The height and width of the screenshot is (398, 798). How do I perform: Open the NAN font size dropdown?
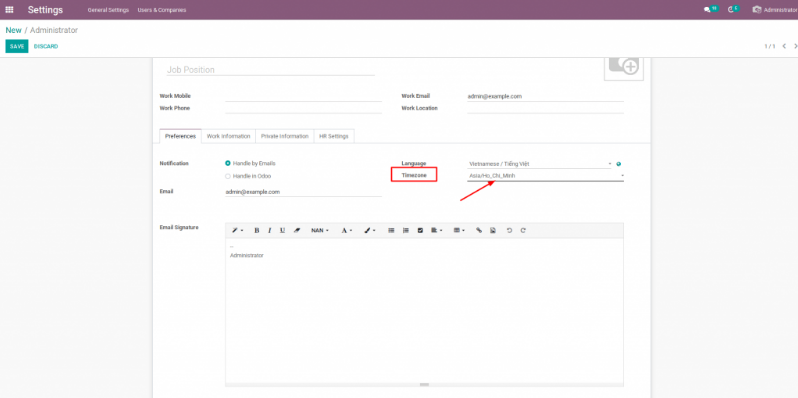pyautogui.click(x=320, y=231)
